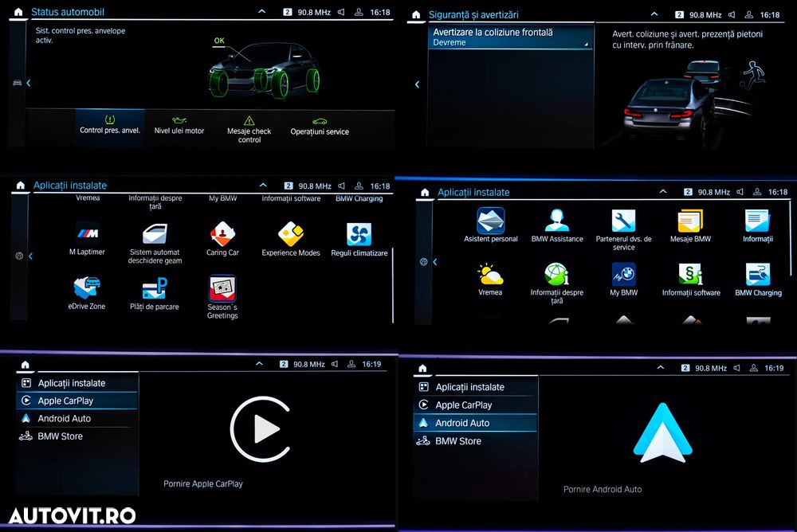Click scrollbar beside Reguli climatizare apps grid
Screen dimensions: 797x532
(x=392, y=284)
